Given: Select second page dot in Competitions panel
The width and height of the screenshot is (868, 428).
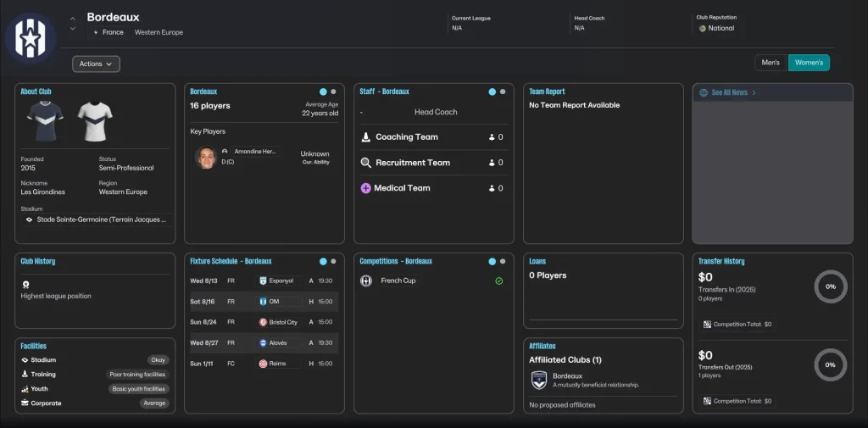Looking at the screenshot, I should pos(503,261).
